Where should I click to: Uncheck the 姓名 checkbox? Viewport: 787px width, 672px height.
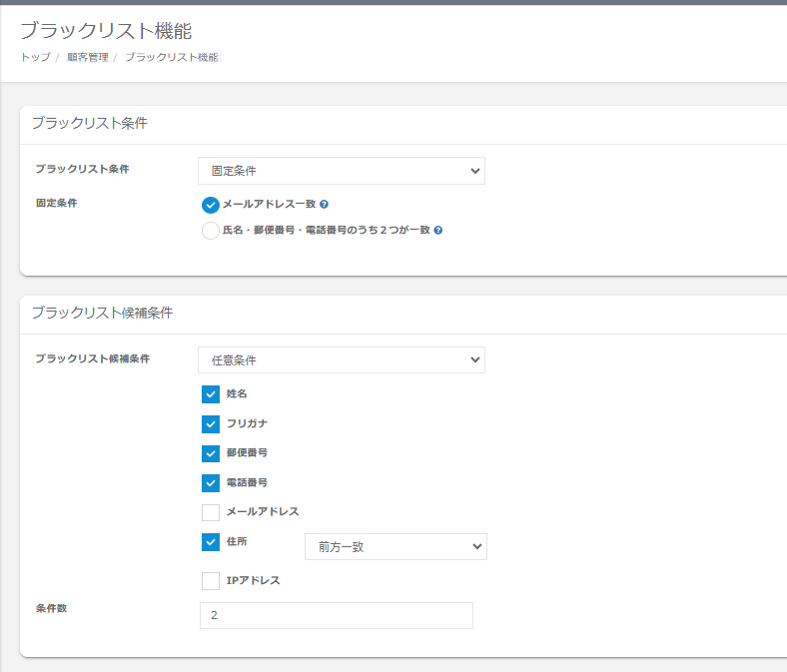(x=211, y=394)
